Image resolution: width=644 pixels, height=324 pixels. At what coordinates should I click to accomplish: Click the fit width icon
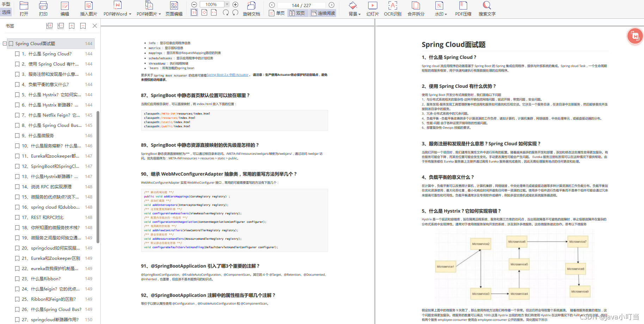click(214, 13)
